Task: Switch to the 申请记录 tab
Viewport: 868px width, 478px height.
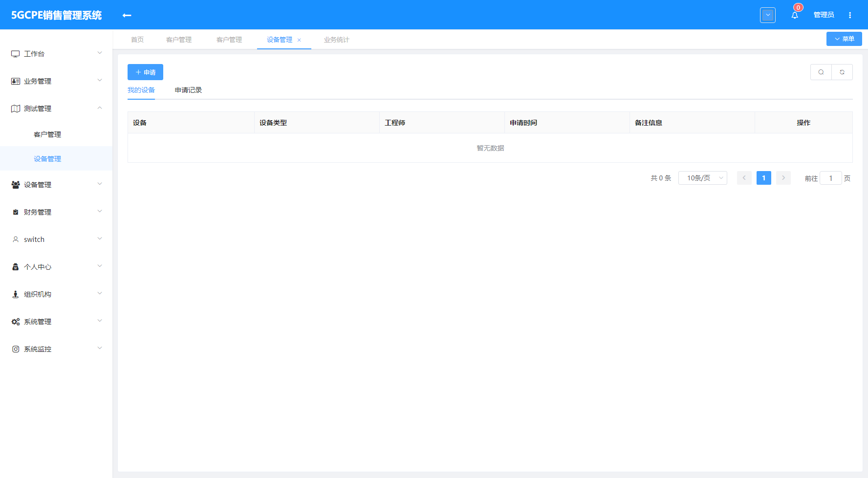Action: 188,90
